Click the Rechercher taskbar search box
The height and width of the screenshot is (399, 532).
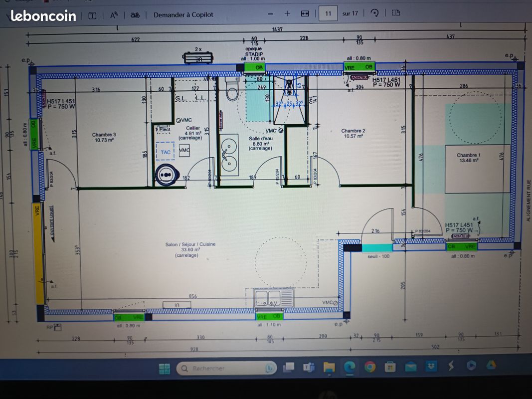click(x=226, y=369)
